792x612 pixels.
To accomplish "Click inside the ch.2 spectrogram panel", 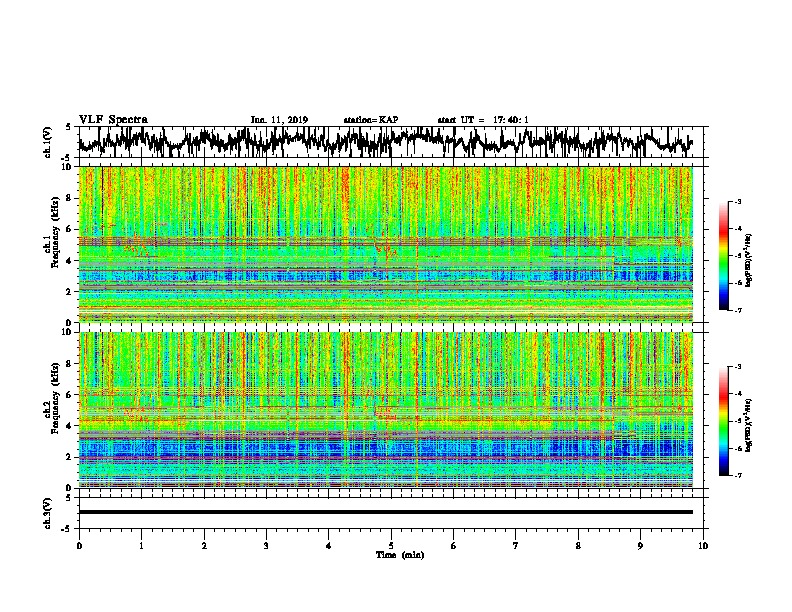I will point(385,410).
